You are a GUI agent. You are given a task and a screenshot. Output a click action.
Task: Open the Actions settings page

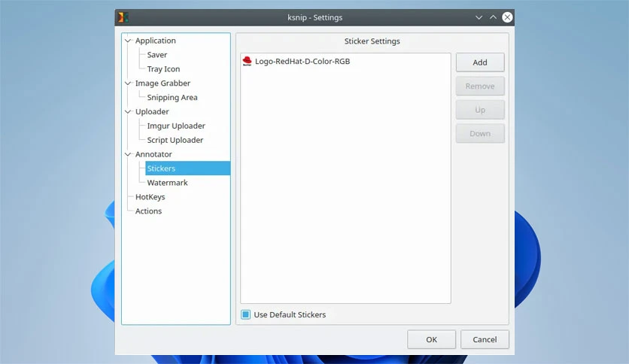[148, 211]
